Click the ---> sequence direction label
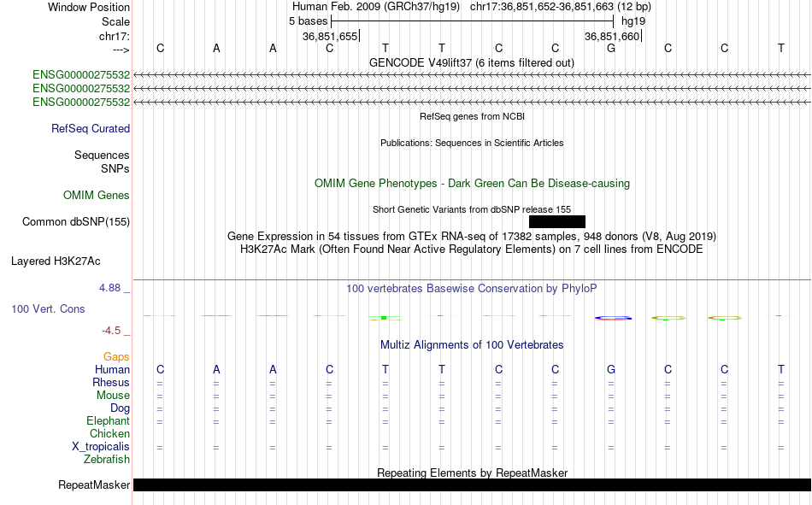812x505 pixels. [121, 50]
